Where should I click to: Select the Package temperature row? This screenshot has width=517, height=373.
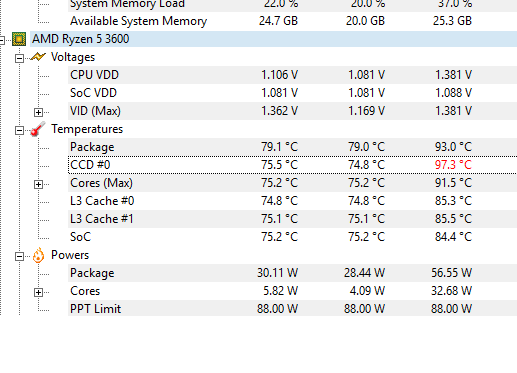tap(292, 147)
